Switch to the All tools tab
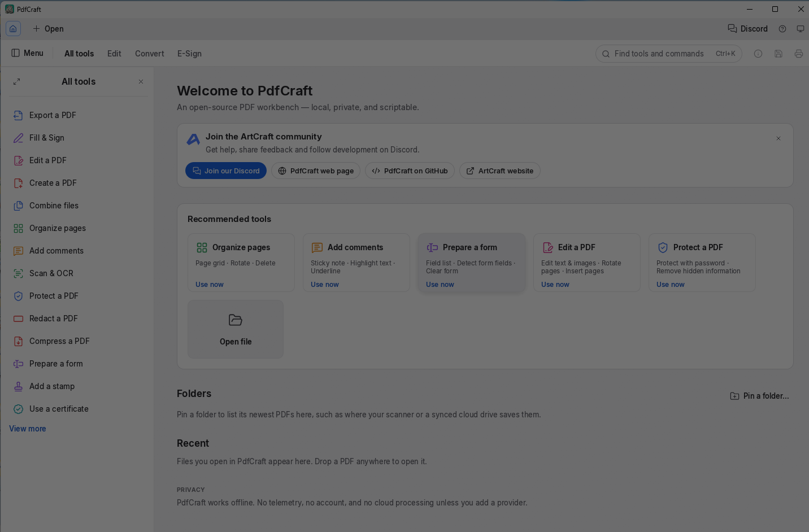This screenshot has width=809, height=532. click(79, 54)
